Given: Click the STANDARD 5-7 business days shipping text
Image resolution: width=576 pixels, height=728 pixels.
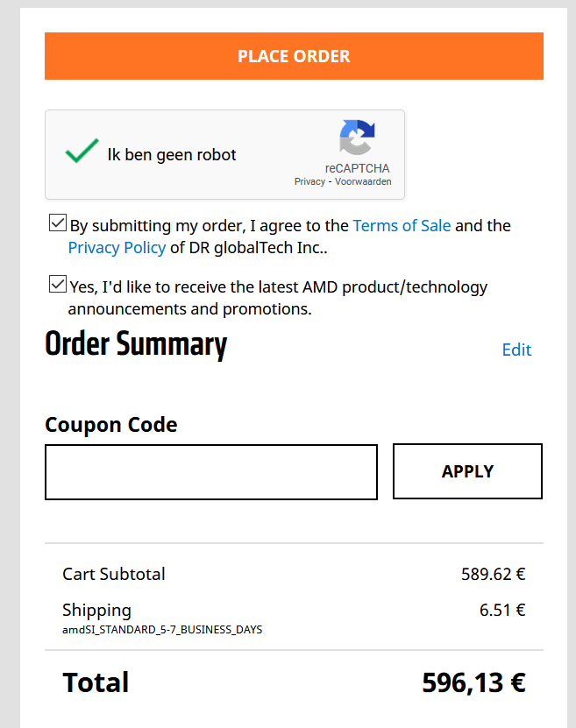Looking at the screenshot, I should [162, 629].
